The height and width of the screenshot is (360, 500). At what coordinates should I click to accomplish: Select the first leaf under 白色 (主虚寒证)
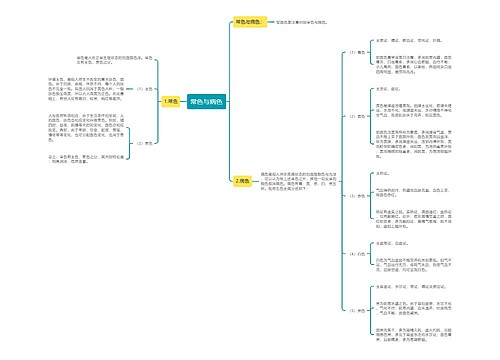click(x=392, y=244)
